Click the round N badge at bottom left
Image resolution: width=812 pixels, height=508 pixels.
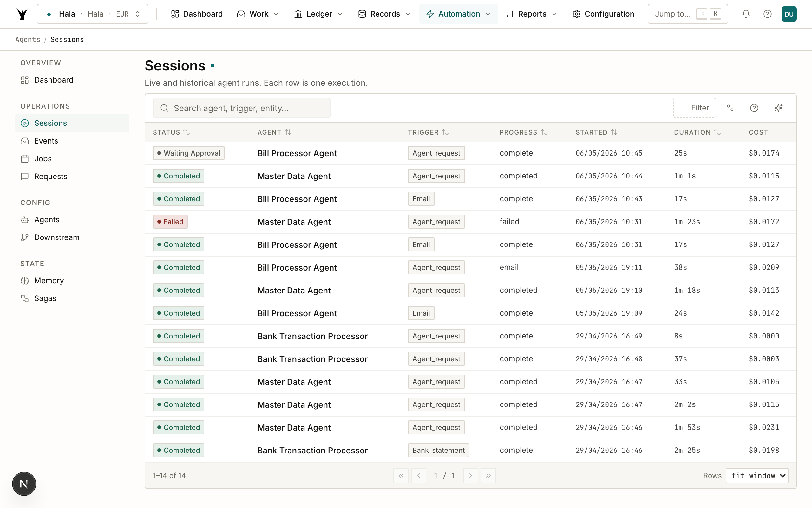coord(24,484)
